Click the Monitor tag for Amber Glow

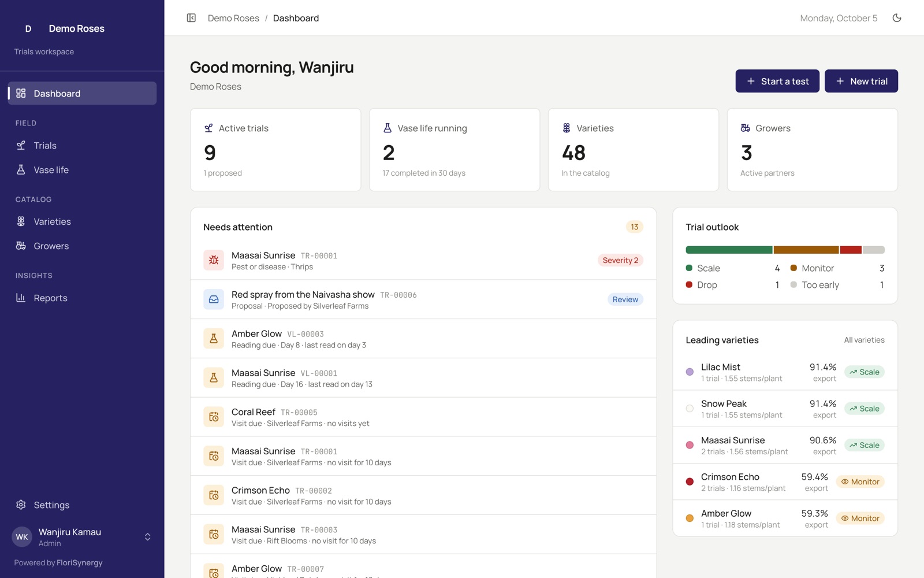pos(860,518)
